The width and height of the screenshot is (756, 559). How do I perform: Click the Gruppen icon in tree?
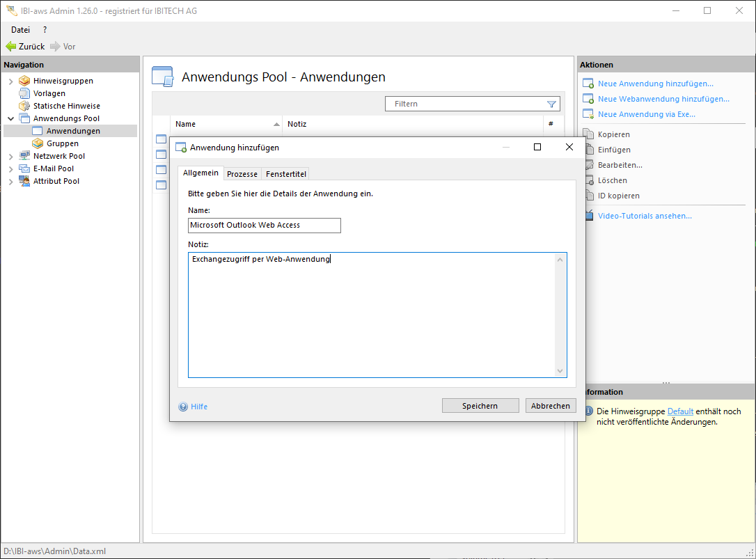(x=38, y=143)
